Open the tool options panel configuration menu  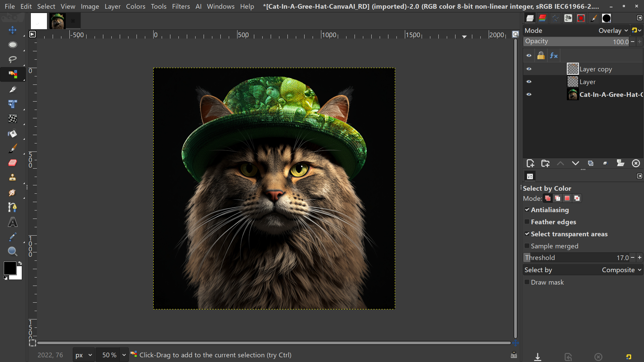coord(639,176)
